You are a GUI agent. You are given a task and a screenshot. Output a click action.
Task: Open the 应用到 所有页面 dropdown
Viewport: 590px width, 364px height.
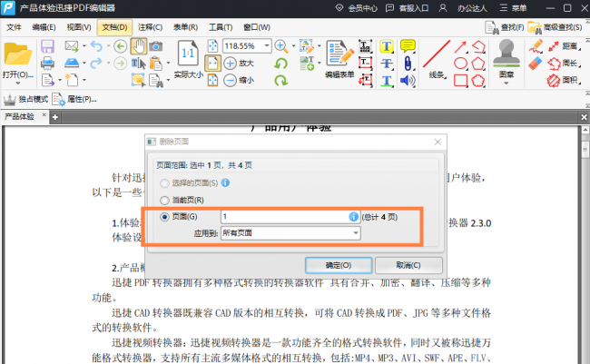click(290, 233)
